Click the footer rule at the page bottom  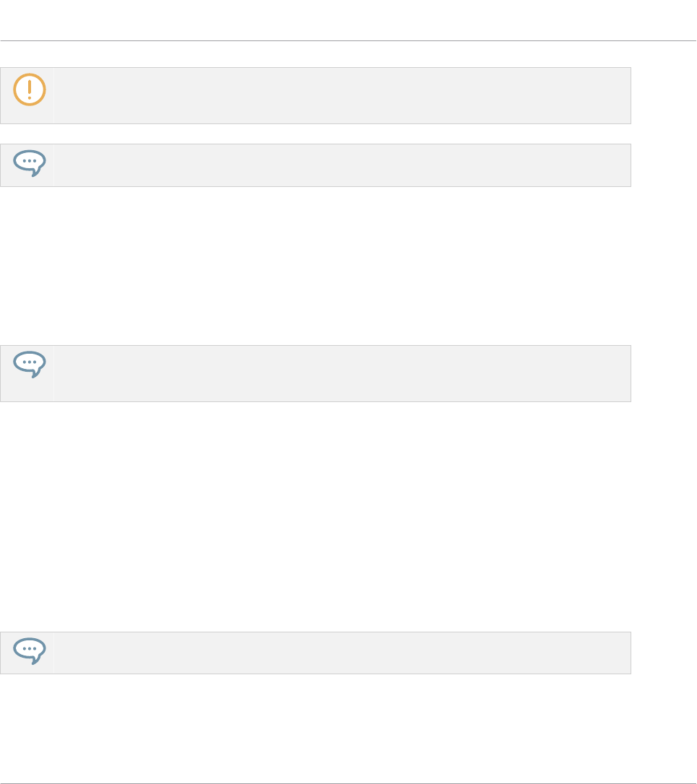tap(348, 783)
